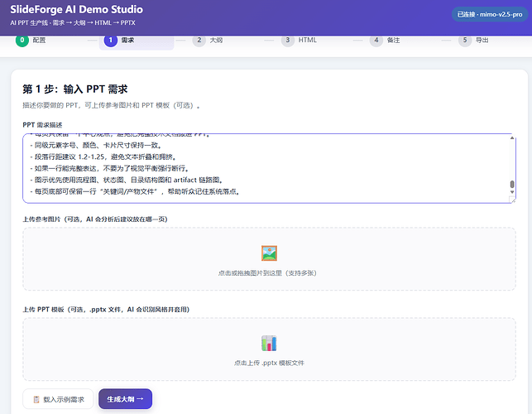Open step 2 大纲
The width and height of the screenshot is (532, 414).
click(x=208, y=40)
